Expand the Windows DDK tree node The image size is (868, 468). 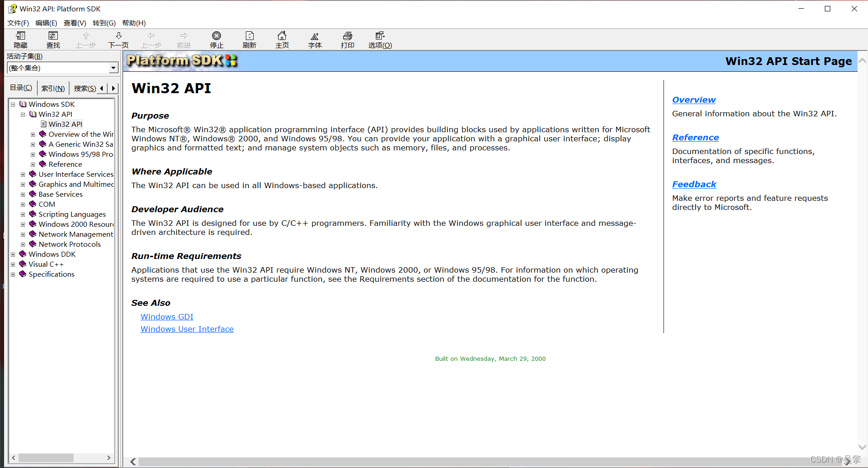[13, 254]
